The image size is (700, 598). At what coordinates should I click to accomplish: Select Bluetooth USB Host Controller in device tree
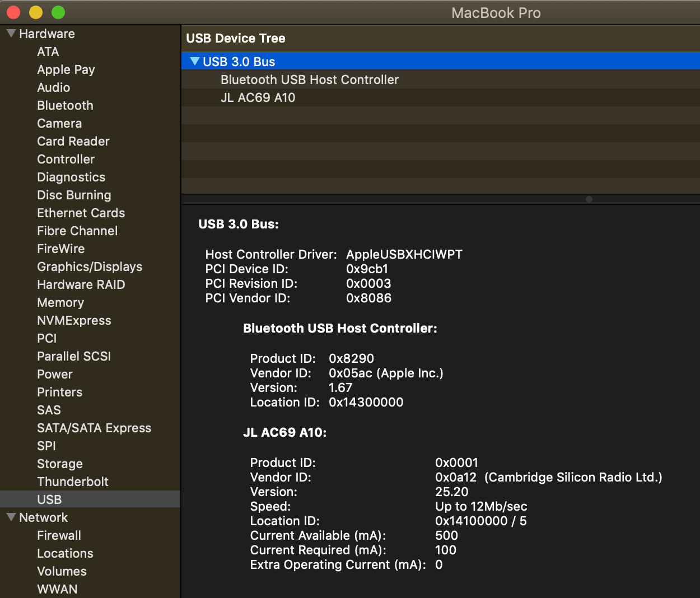tap(310, 80)
